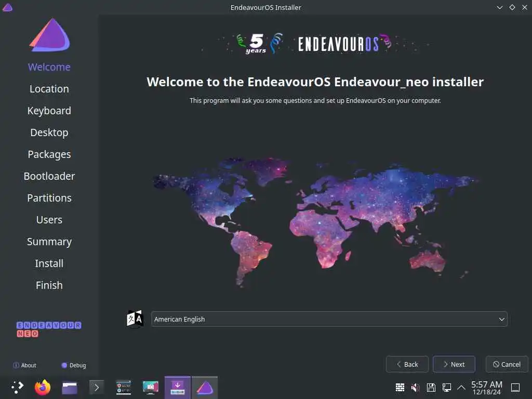Close the installer window

[525, 7]
